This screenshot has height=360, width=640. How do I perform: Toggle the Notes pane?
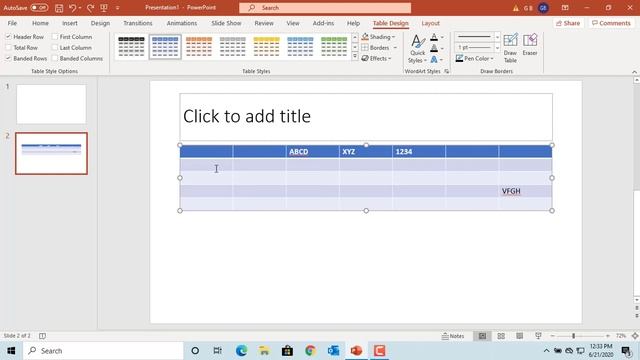pyautogui.click(x=453, y=336)
